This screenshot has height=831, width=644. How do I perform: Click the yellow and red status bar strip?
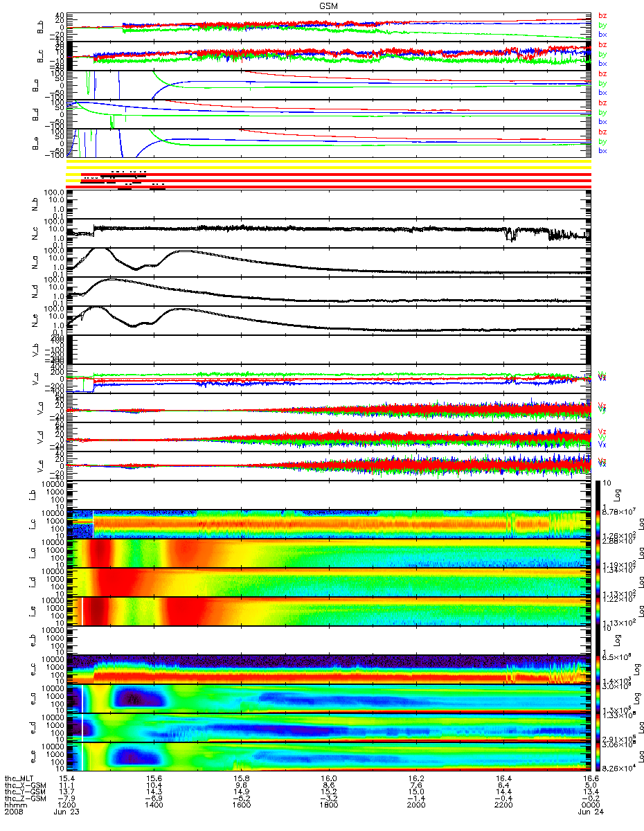(329, 175)
